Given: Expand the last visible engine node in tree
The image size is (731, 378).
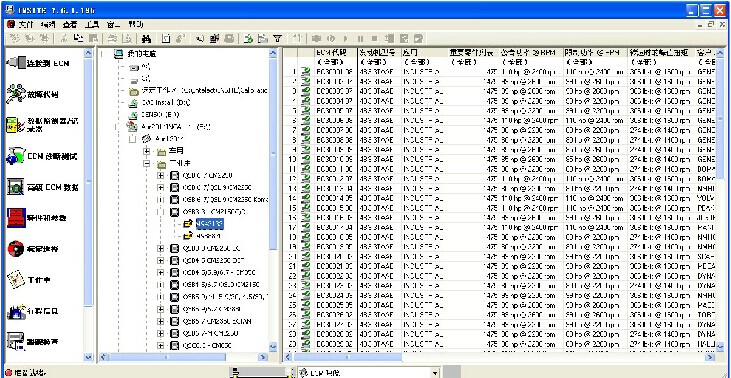Looking at the screenshot, I should click(x=161, y=346).
